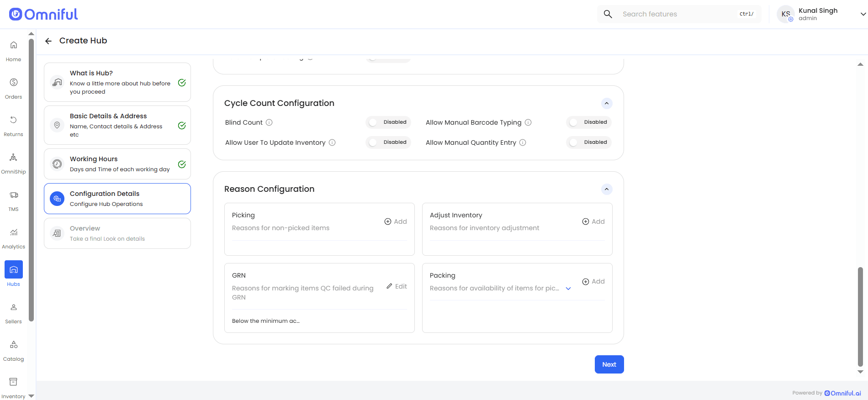Open the TMS truck icon
Image resolution: width=868 pixels, height=400 pixels.
tap(14, 195)
